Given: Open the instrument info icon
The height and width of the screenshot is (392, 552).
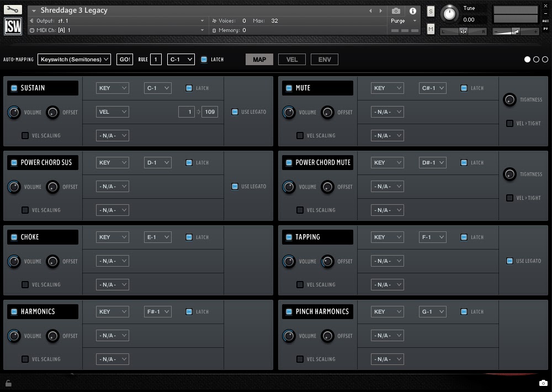Looking at the screenshot, I should (x=412, y=11).
